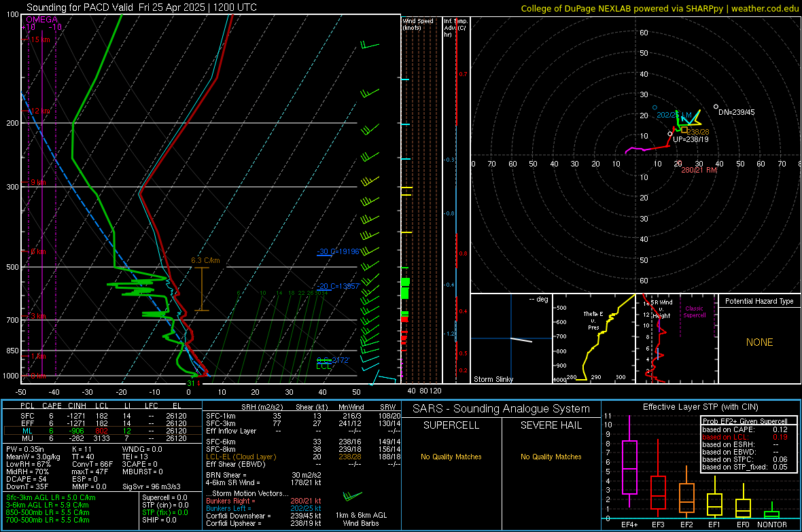Click the Corfidi Downshear vector row

point(264,516)
